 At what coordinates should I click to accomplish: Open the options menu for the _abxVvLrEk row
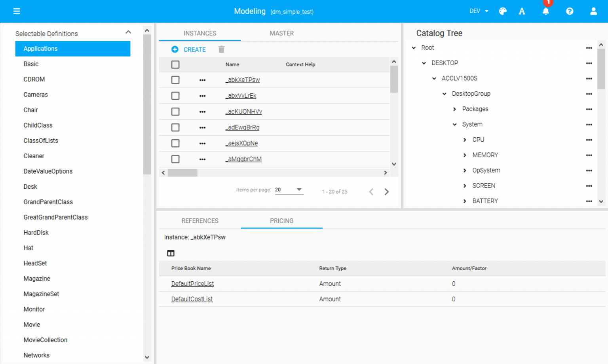pos(202,96)
